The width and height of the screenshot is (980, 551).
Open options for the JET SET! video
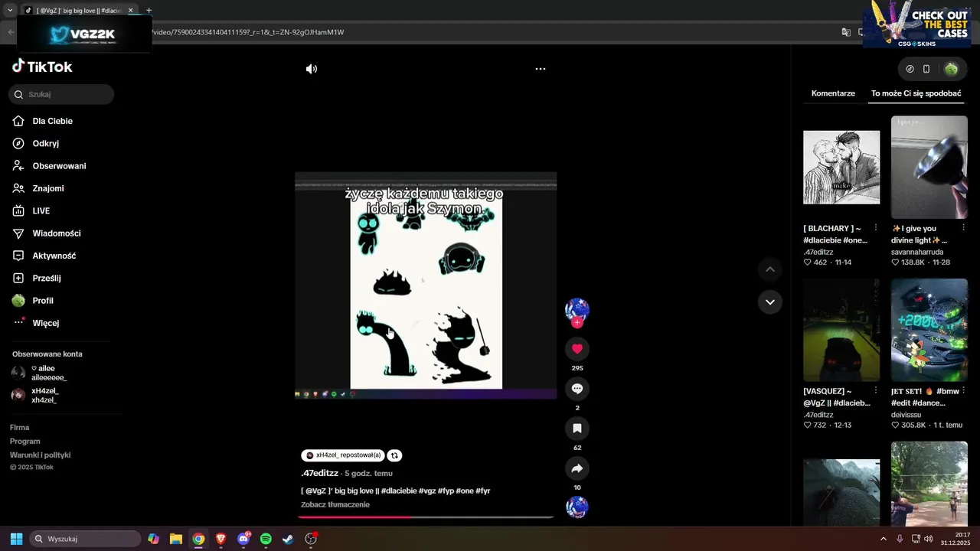(x=963, y=391)
